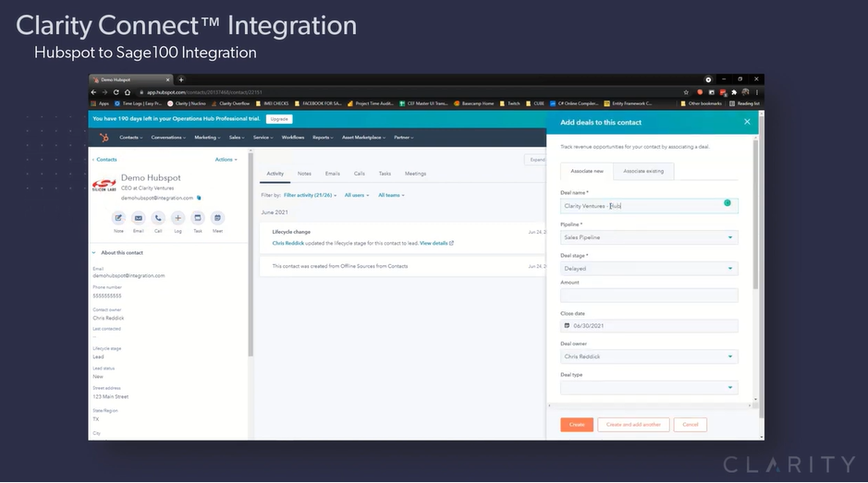The width and height of the screenshot is (868, 483).
Task: Click browser forward arrow
Action: (104, 92)
